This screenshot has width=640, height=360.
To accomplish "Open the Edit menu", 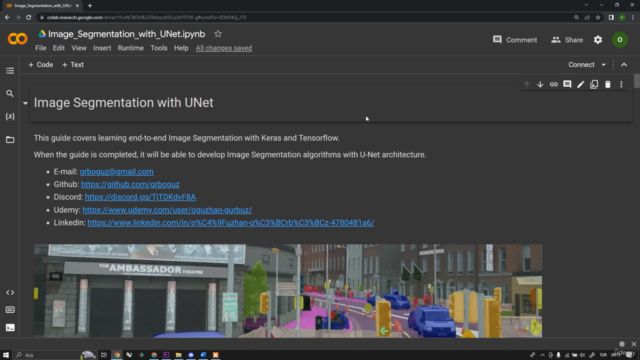I will click(58, 48).
